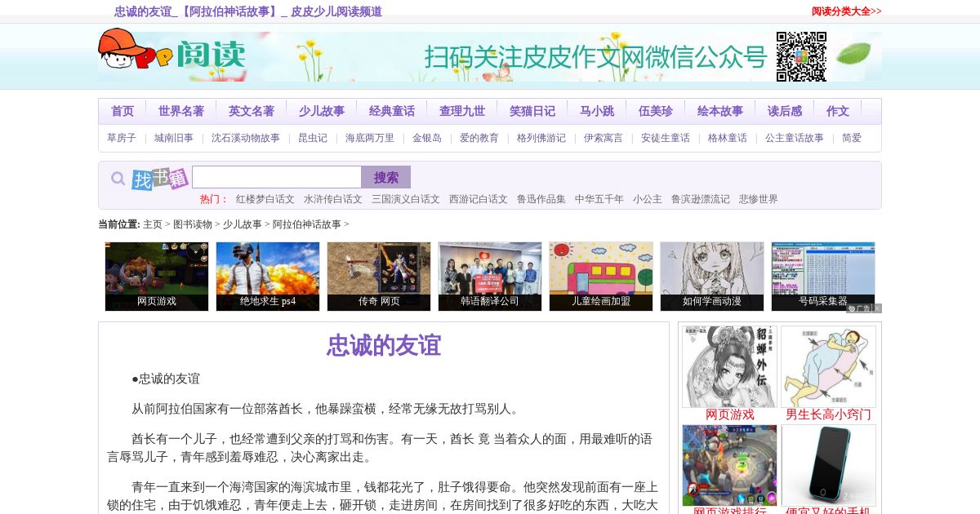980x514 pixels.
Task: Open the 首页 menu item
Action: click(122, 111)
